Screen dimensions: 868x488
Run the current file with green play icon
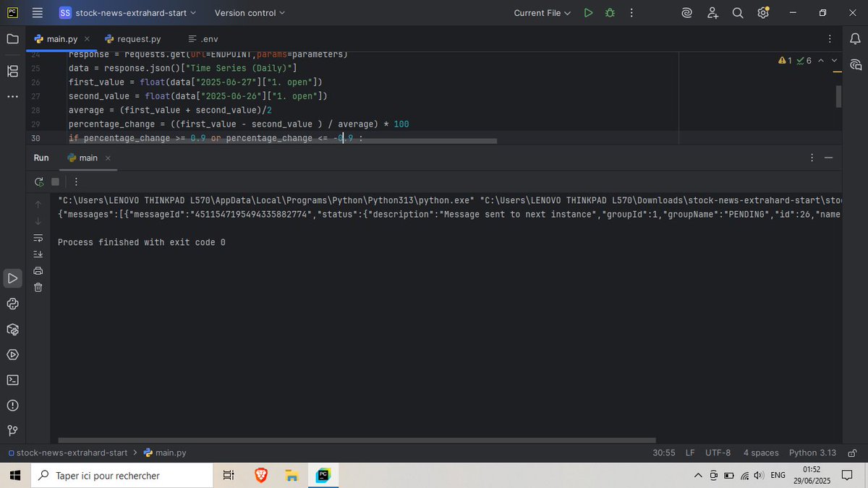coord(588,13)
